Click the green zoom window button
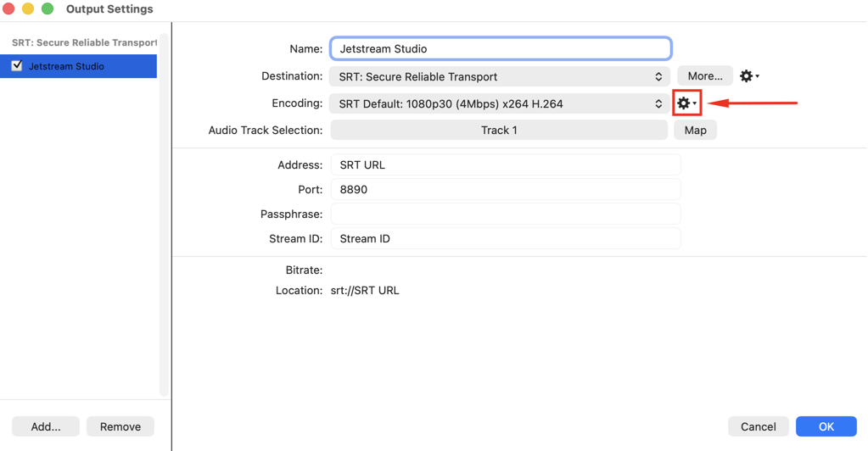868x451 pixels. point(48,8)
